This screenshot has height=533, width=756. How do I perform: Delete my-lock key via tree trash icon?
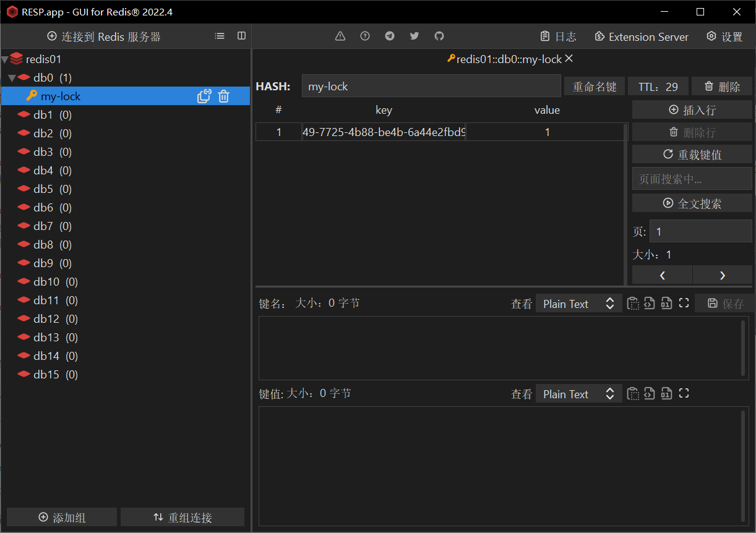(224, 96)
